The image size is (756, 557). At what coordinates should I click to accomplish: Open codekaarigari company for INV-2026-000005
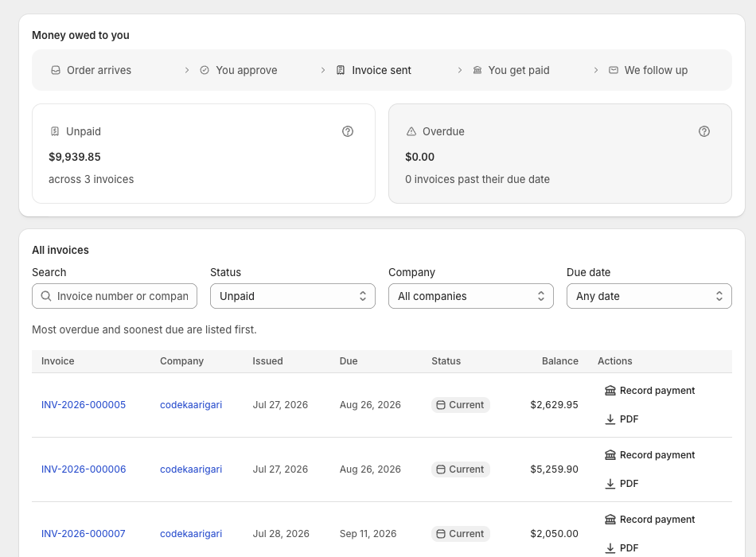pos(191,405)
